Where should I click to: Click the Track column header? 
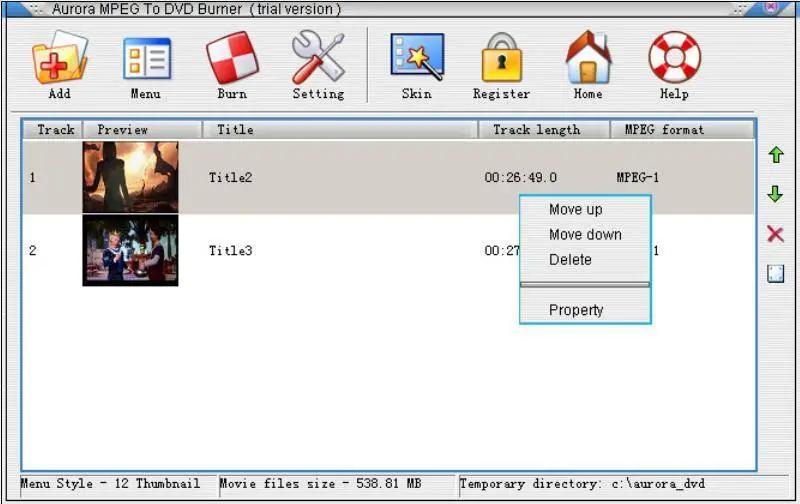(x=53, y=130)
